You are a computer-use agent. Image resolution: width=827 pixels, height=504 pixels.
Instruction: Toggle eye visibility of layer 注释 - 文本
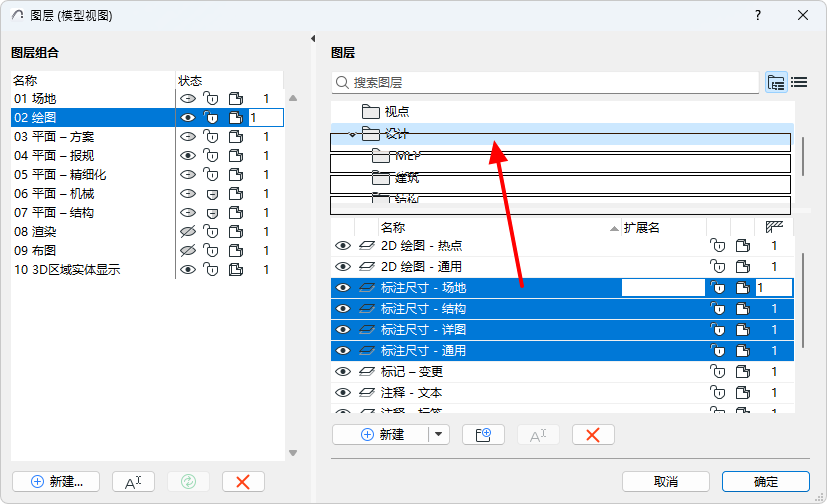(343, 393)
